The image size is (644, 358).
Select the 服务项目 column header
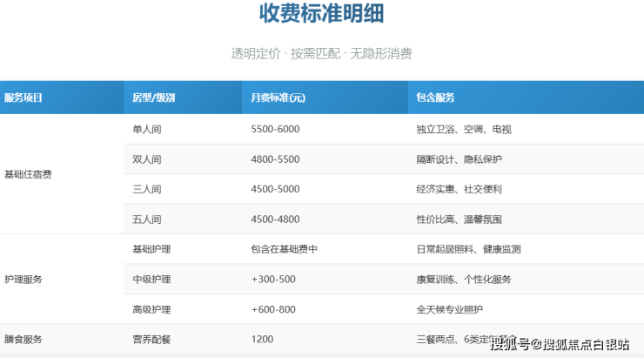point(23,98)
